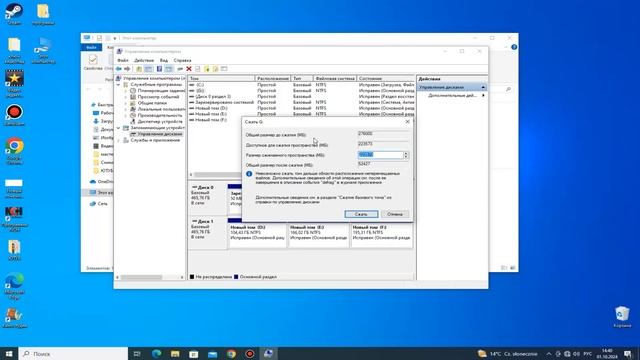Select Новый том (D:) row in volume list
Screen dimensions: 640x360
[302, 108]
